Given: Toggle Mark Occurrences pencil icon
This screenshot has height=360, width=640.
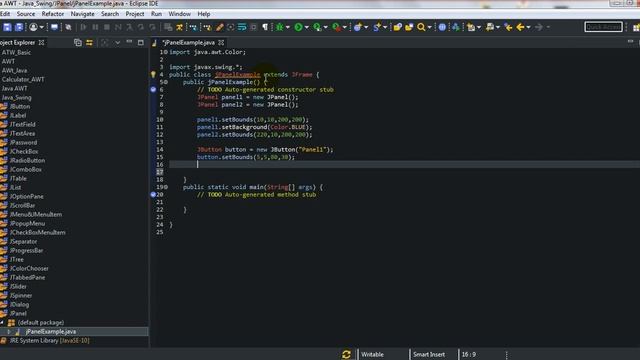Looking at the screenshot, I should click(x=219, y=27).
